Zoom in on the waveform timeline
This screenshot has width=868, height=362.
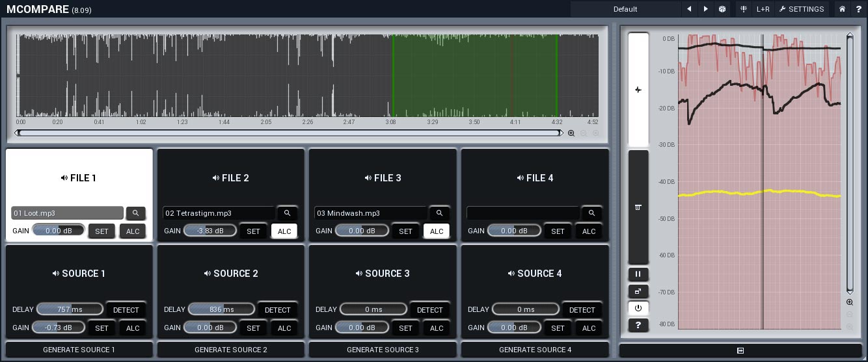(x=571, y=133)
